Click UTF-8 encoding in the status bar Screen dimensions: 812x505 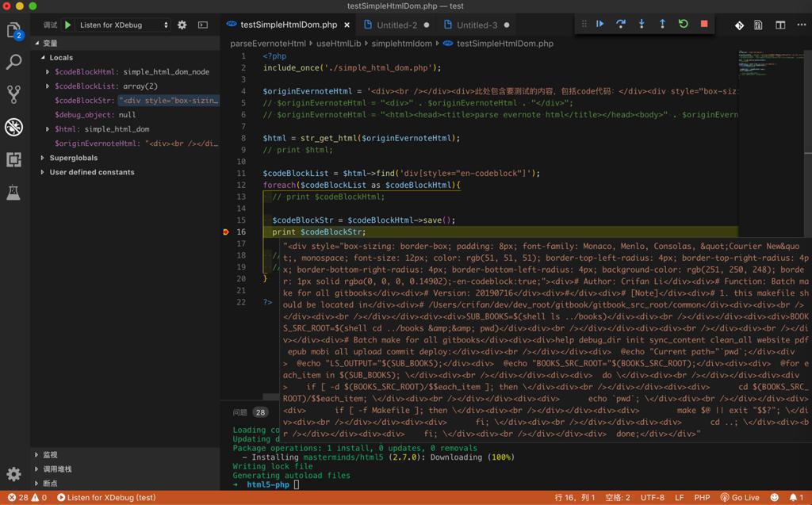pyautogui.click(x=652, y=497)
